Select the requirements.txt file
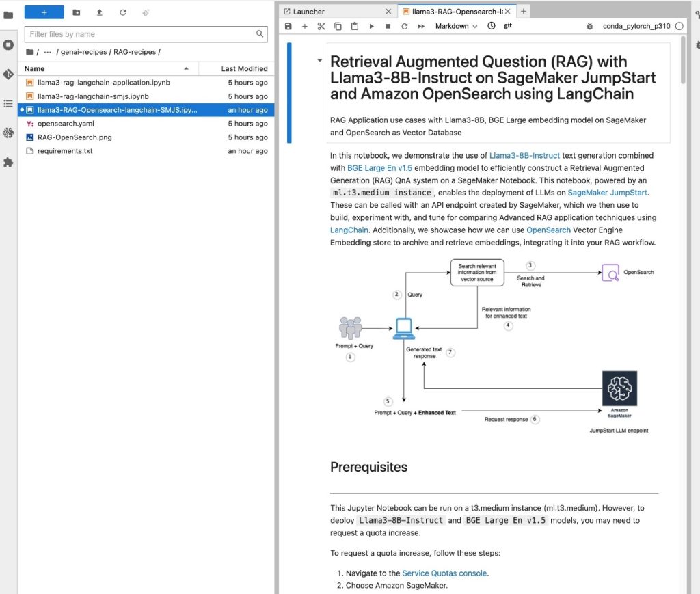 tap(146, 151)
